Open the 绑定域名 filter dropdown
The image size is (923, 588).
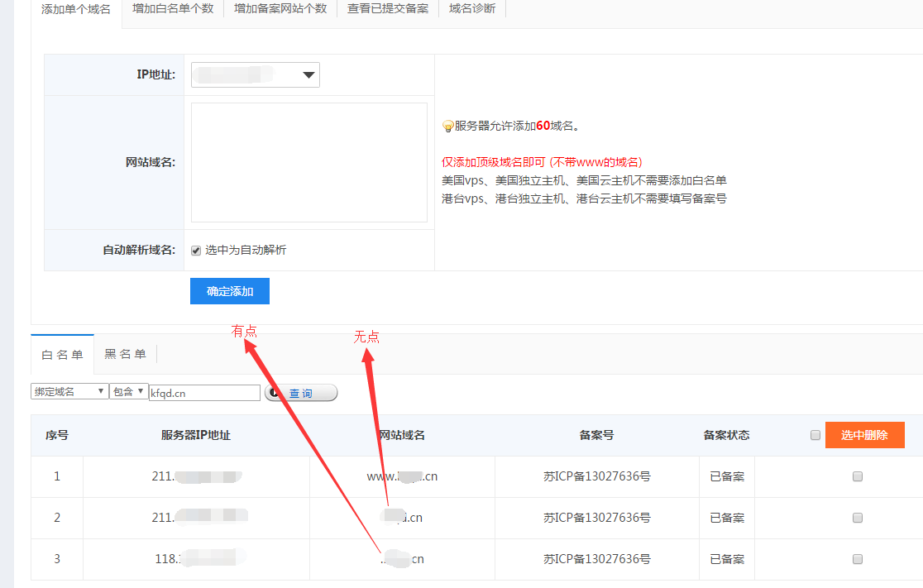(69, 392)
